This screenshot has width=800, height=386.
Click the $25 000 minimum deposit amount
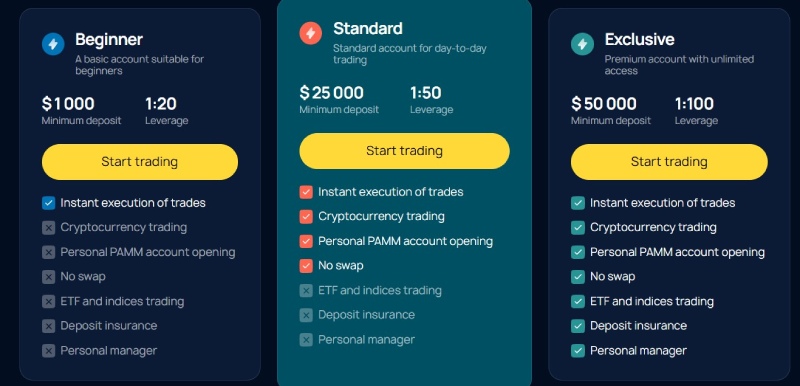click(332, 93)
